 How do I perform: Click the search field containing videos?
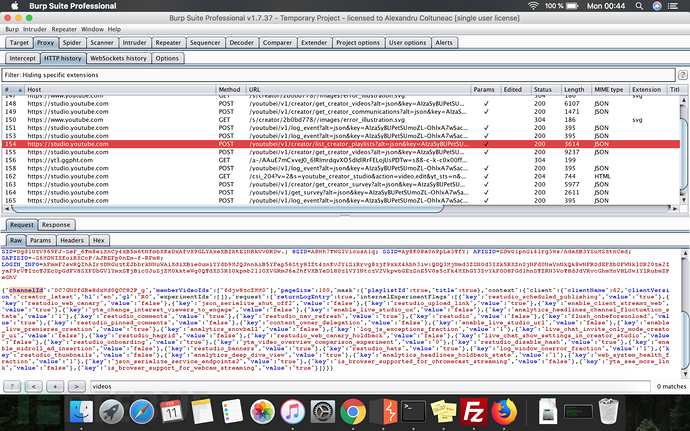pyautogui.click(x=370, y=387)
